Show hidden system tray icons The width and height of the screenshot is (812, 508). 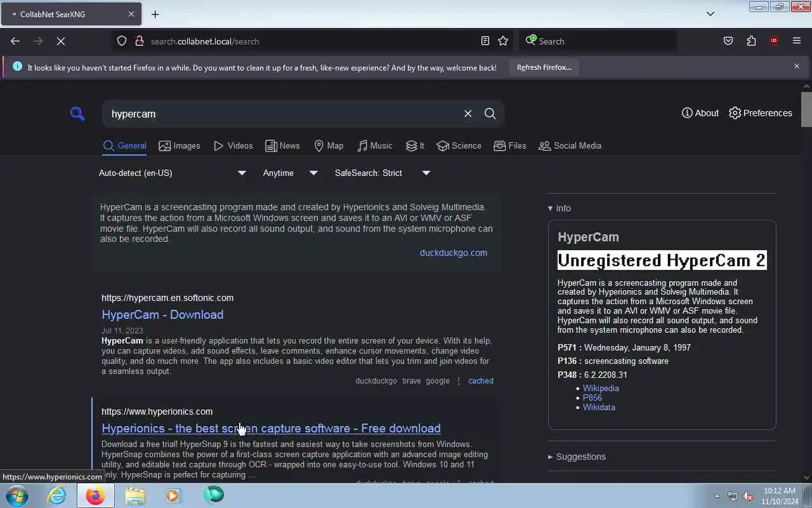[717, 496]
